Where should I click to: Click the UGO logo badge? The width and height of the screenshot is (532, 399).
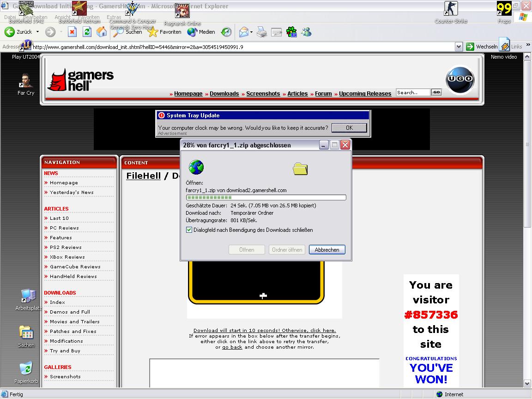pos(460,79)
